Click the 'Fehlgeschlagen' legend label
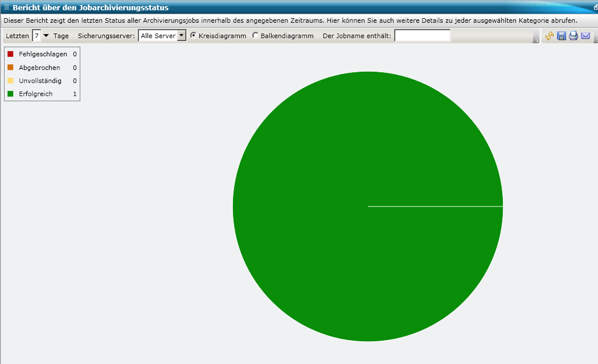 pos(43,54)
